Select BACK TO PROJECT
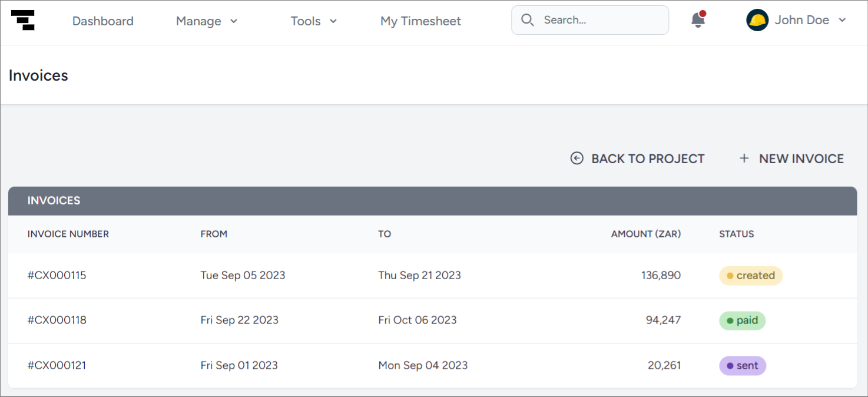868x397 pixels. [x=637, y=158]
